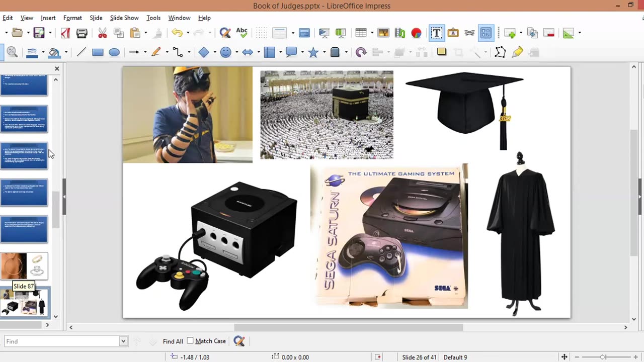644x362 pixels.
Task: Close the slide panel with X
Action: coord(57,68)
